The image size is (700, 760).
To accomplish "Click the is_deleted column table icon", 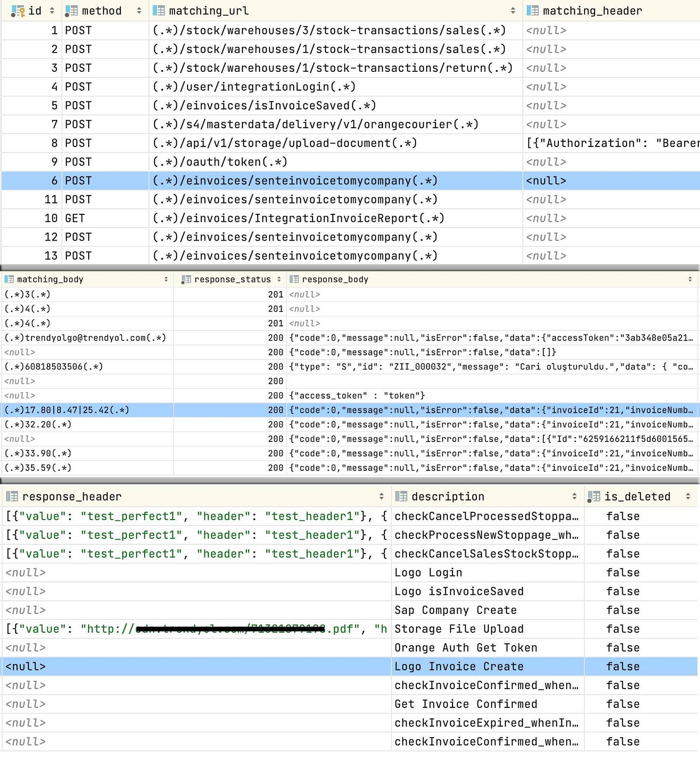I will [x=594, y=497].
